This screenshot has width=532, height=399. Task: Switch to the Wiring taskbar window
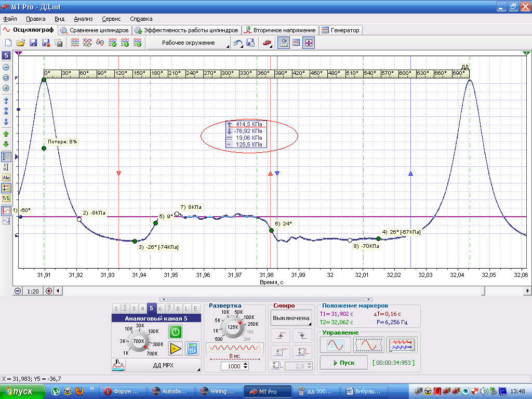click(219, 392)
